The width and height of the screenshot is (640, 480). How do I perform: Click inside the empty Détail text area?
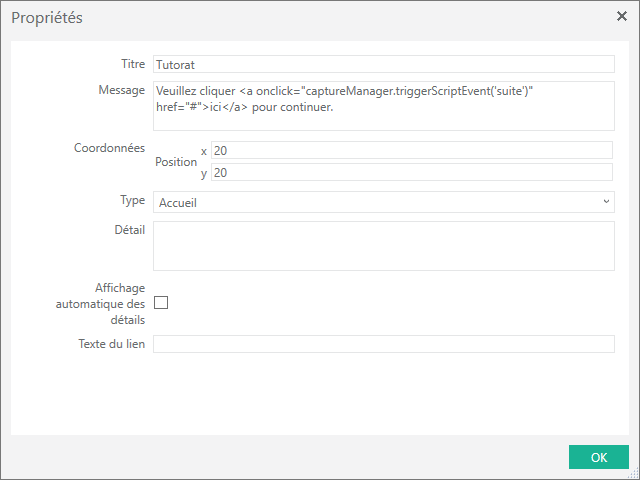383,246
